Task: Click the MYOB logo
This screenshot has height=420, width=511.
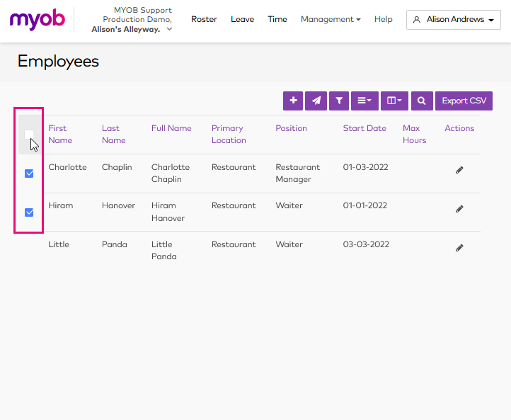Action: [x=37, y=19]
